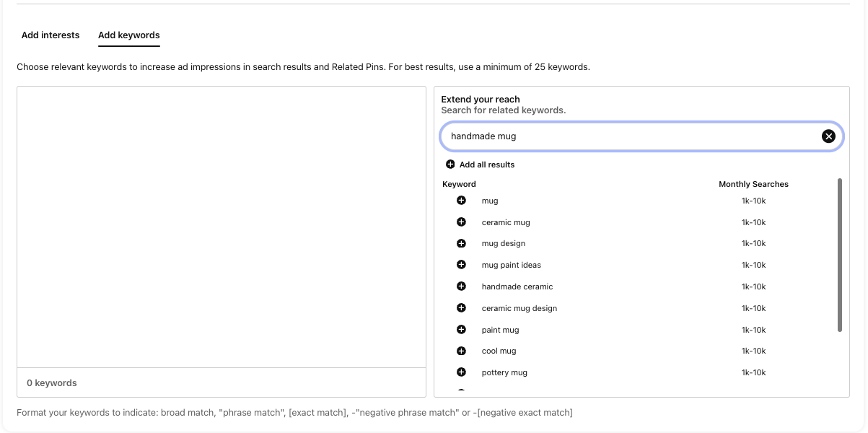
Task: Click the Monthly Searches column header
Action: pos(754,184)
